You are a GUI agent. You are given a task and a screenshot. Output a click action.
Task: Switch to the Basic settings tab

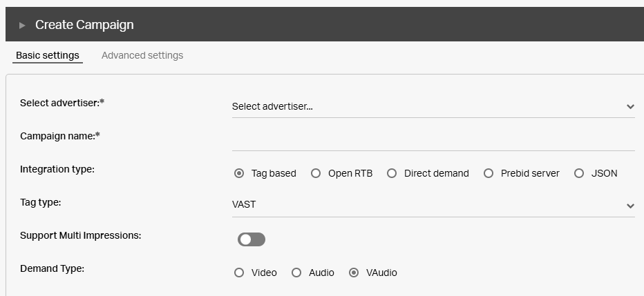pyautogui.click(x=48, y=55)
